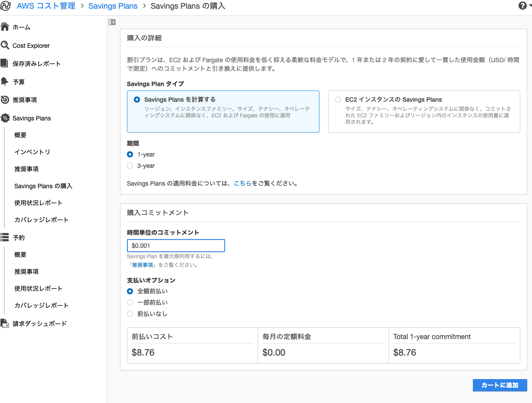Open 使用状況レポート under Savings Plans
The width and height of the screenshot is (532, 403).
[x=39, y=203]
